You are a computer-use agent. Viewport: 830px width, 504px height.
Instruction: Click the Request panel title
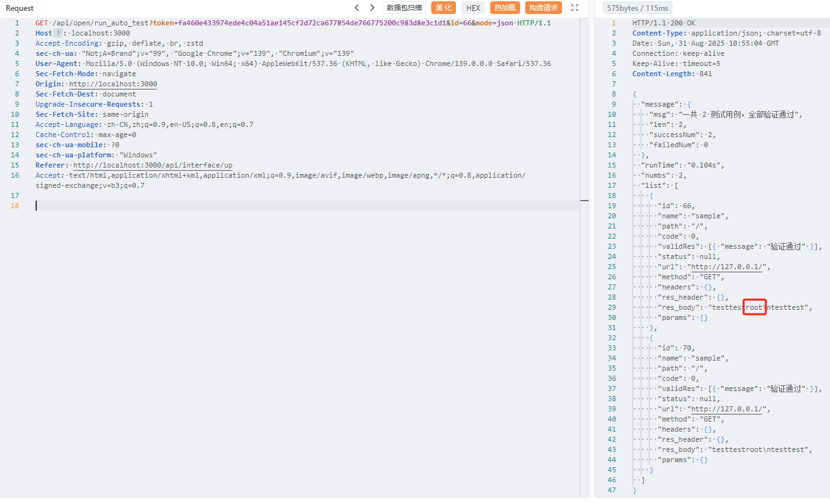pyautogui.click(x=20, y=8)
